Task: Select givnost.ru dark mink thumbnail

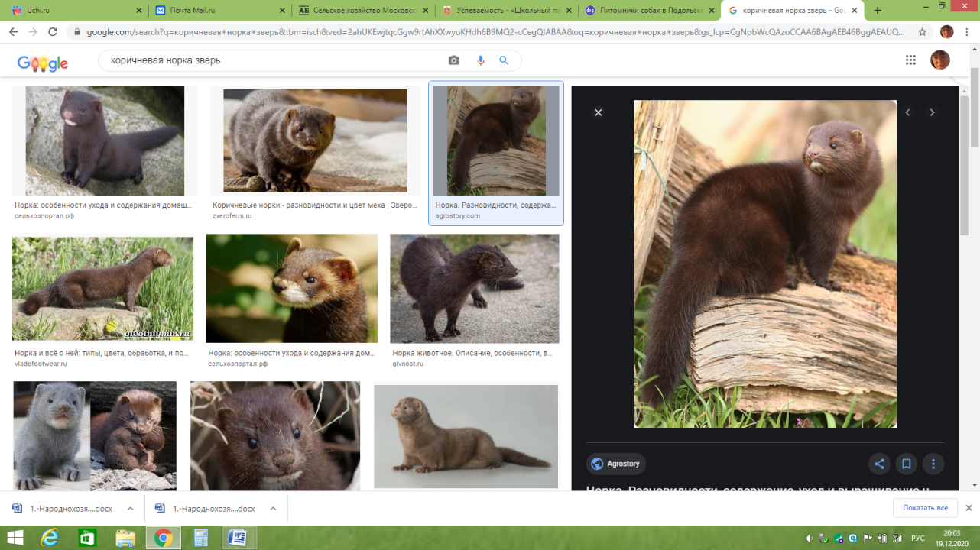Action: click(475, 289)
